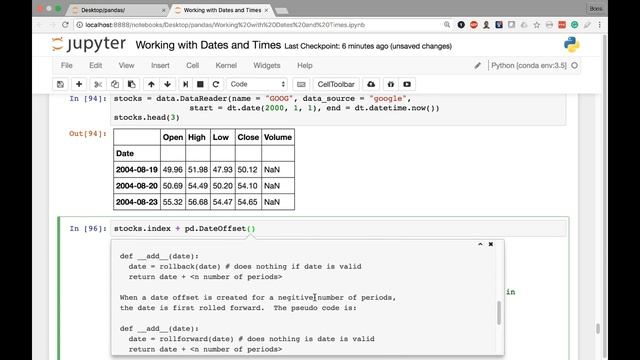This screenshot has height=360, width=640.
Task: Click into code cell In [94]
Action: 339,108
